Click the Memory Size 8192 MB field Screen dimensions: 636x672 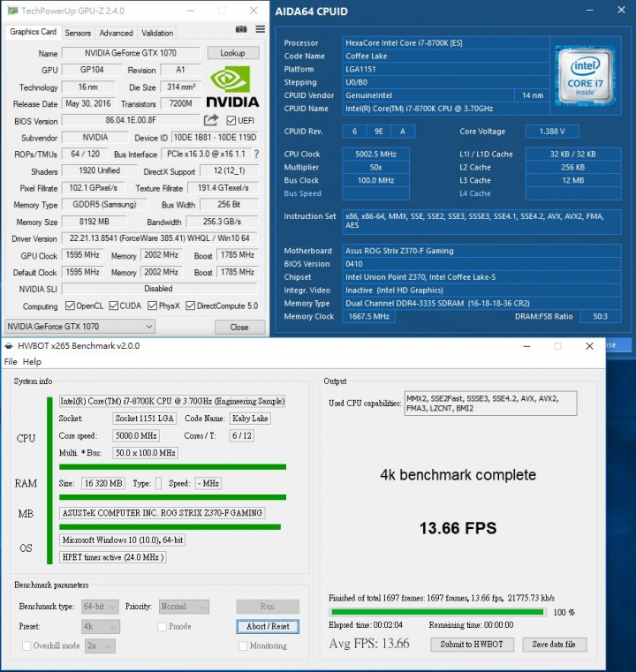pos(95,222)
